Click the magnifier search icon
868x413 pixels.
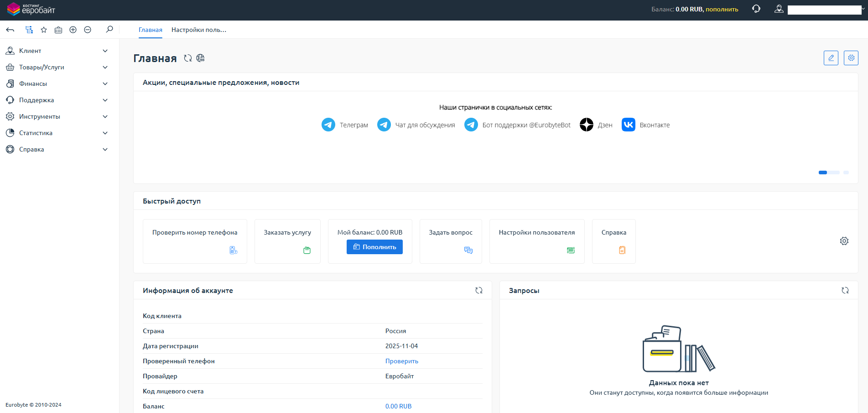(109, 30)
